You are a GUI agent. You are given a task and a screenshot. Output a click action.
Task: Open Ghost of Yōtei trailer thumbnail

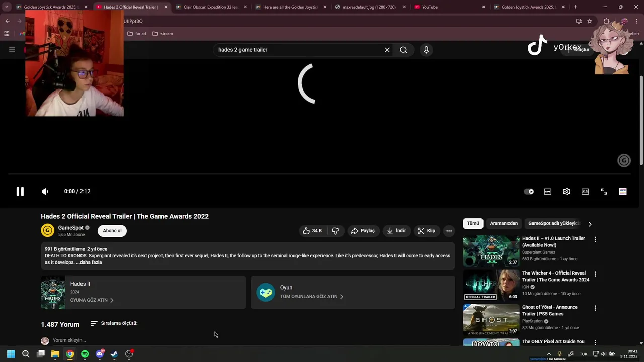coord(491,320)
